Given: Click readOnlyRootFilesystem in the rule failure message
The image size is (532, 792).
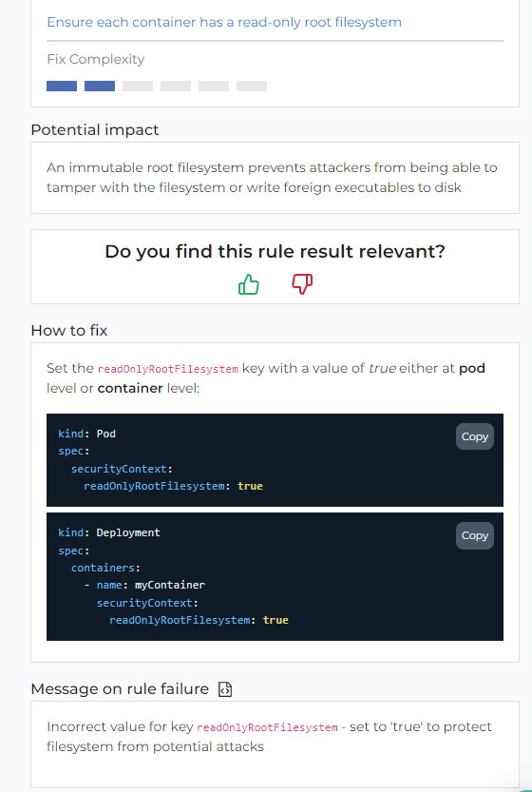Looking at the screenshot, I should pos(267,727).
